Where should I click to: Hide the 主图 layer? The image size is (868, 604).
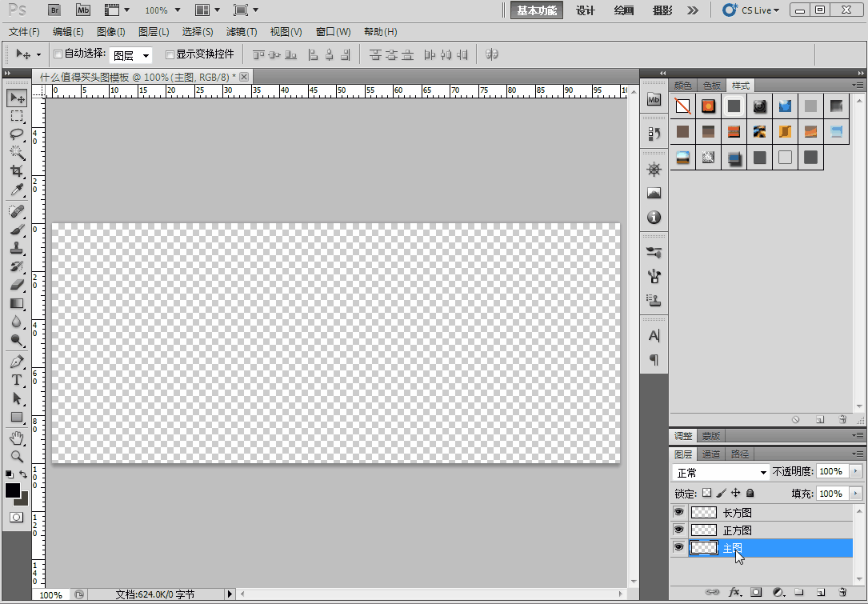click(x=678, y=547)
